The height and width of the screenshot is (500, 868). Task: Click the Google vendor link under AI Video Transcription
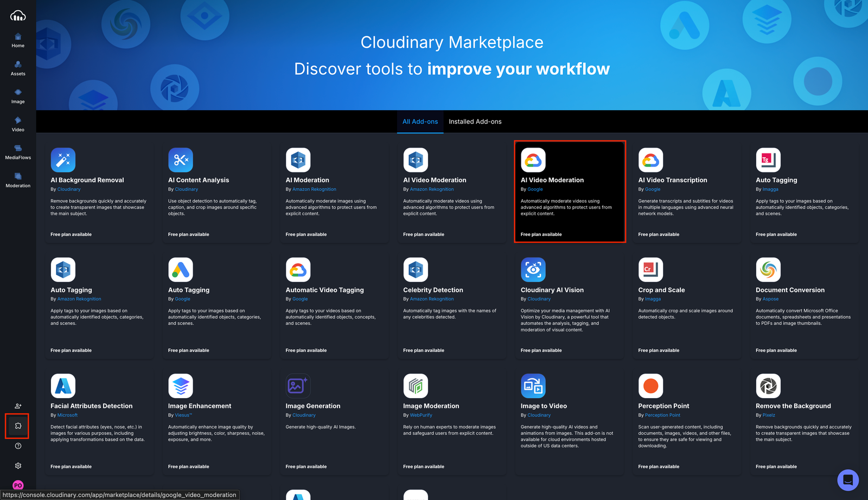point(653,189)
